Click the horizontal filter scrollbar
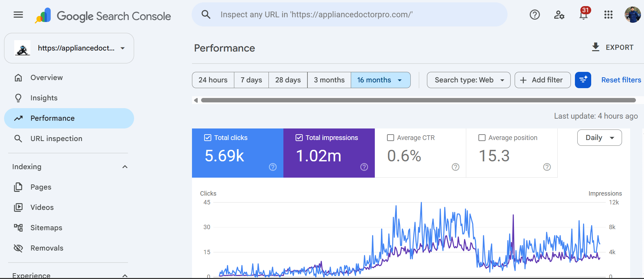 tap(418, 100)
